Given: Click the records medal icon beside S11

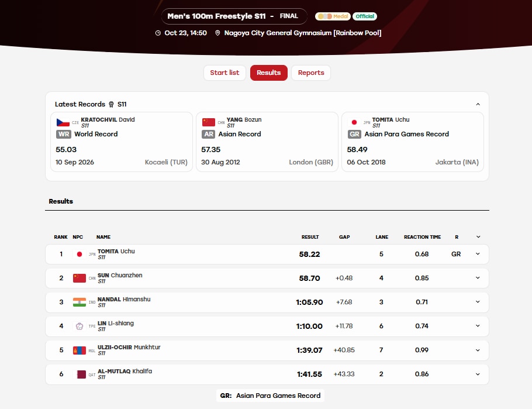Looking at the screenshot, I should pyautogui.click(x=111, y=104).
